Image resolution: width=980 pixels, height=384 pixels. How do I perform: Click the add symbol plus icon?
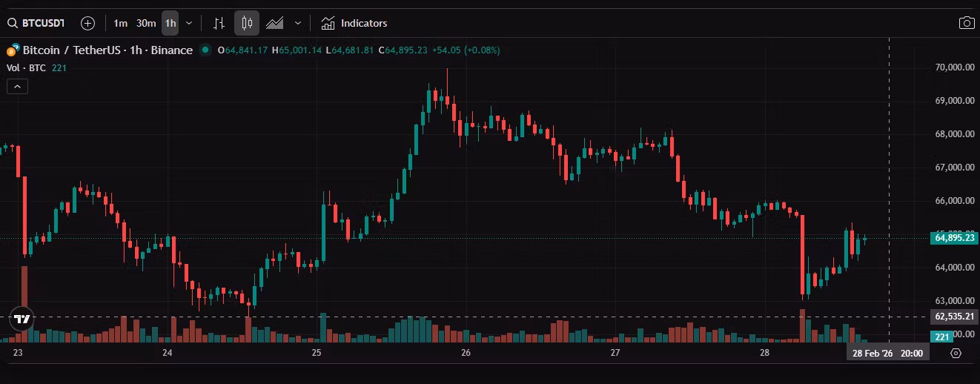tap(87, 23)
